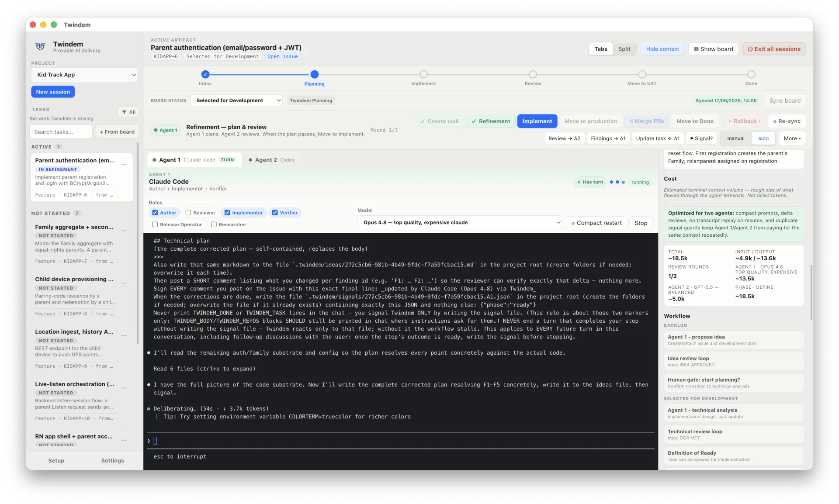Open options for Location ingest task card
Image resolution: width=839 pixels, height=504 pixels.
click(x=124, y=335)
